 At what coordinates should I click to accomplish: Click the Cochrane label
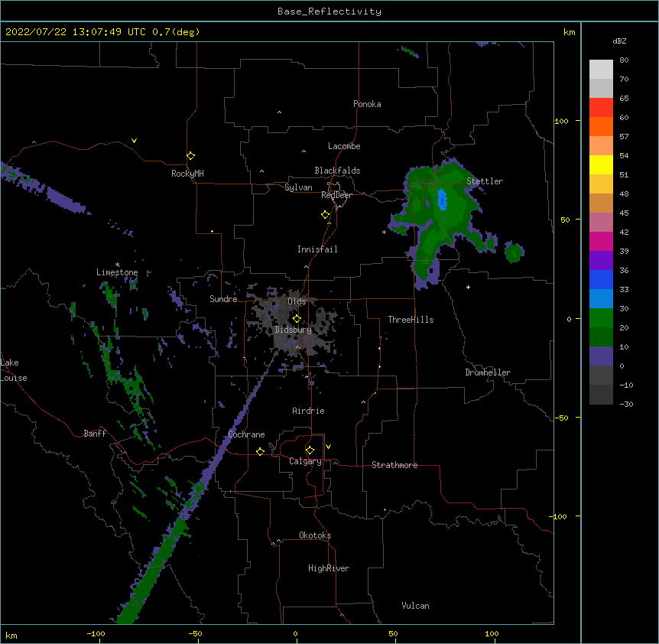point(246,434)
